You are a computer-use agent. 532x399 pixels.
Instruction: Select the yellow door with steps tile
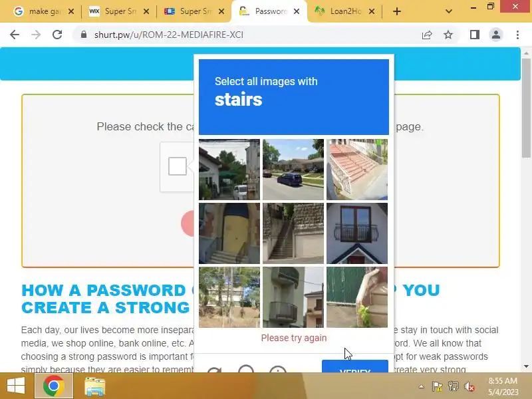coord(229,233)
